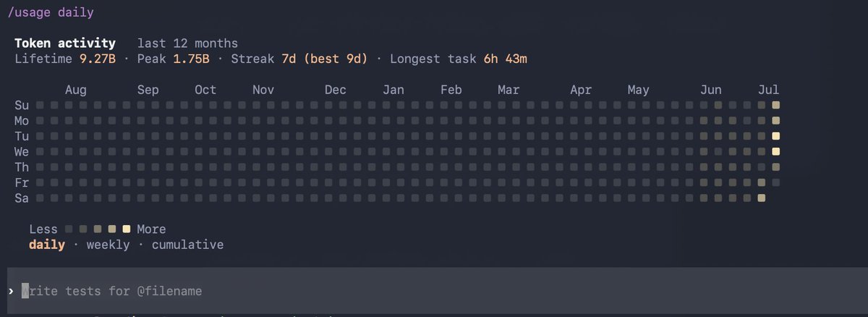Click the Tu weekday row label
Viewport: 868px width, 317px height.
pyautogui.click(x=22, y=136)
